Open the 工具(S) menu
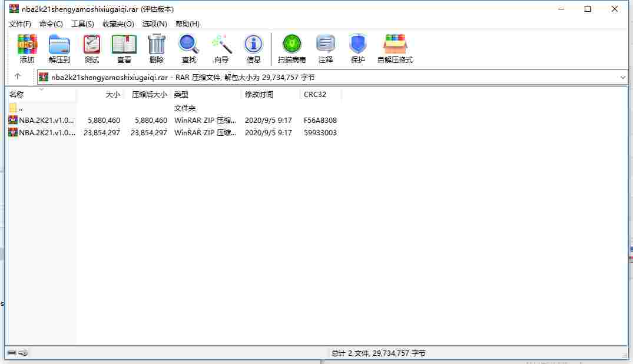The height and width of the screenshot is (364, 633). pos(83,24)
